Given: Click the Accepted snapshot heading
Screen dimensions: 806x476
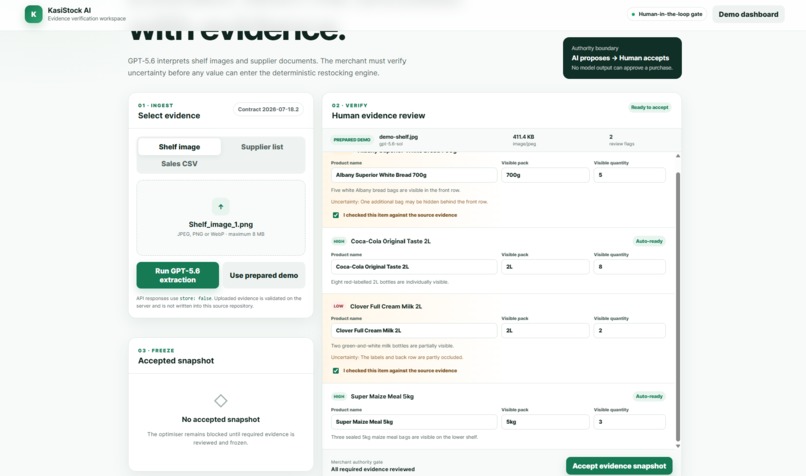Looking at the screenshot, I should click(176, 360).
